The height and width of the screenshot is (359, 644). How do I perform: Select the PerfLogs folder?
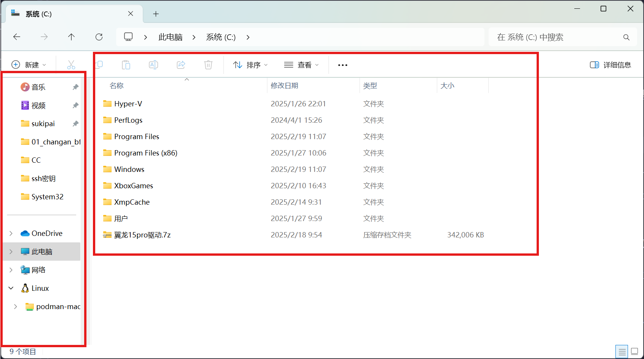(x=123, y=120)
